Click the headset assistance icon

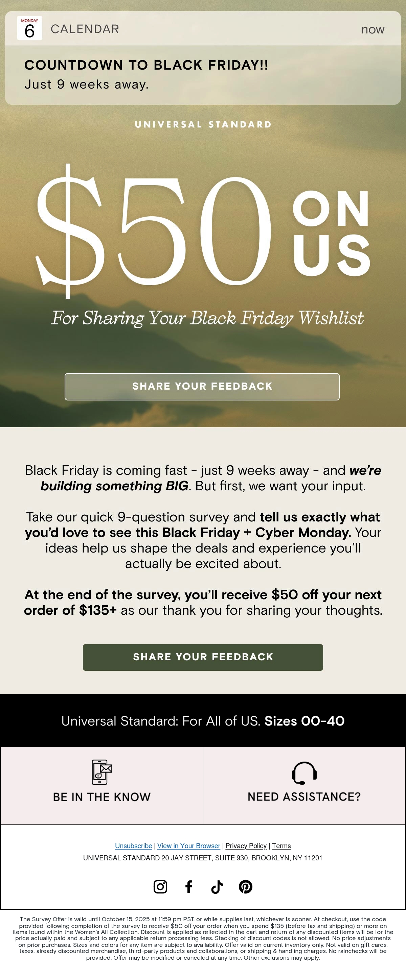[x=304, y=773]
